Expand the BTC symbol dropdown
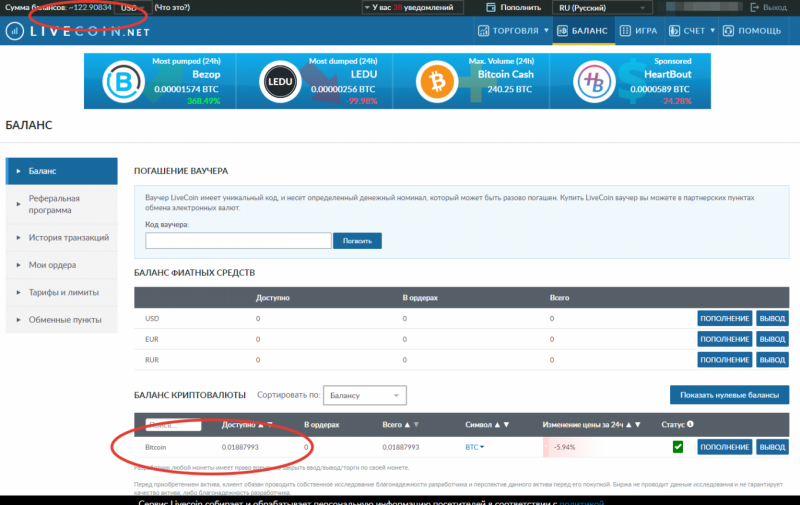 tap(482, 447)
